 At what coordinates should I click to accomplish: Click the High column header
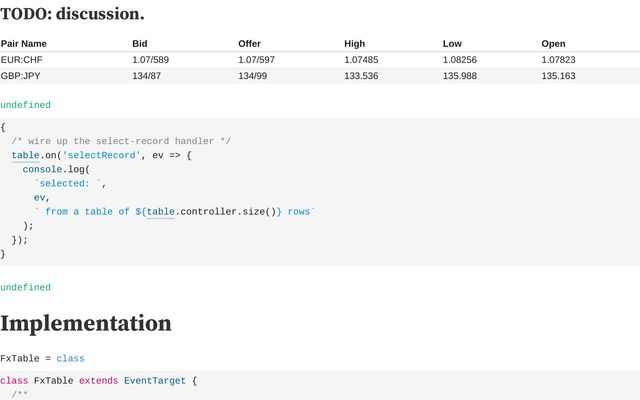pyautogui.click(x=354, y=44)
